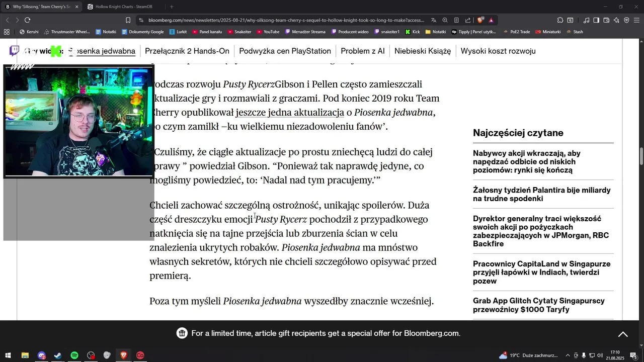Close the Why Silksong tab
Viewport: 644px width, 362px height.
(76, 7)
